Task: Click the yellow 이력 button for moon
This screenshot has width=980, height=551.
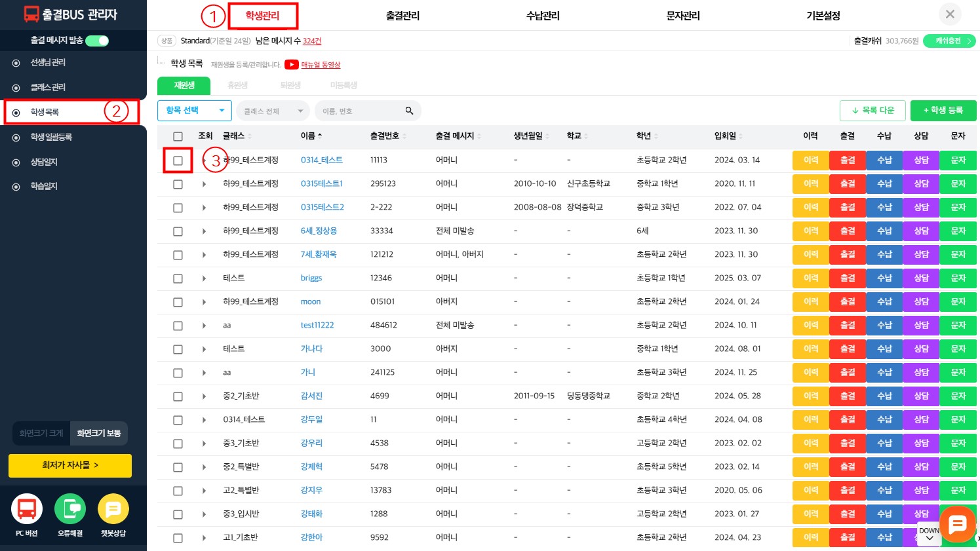Action: (x=810, y=302)
